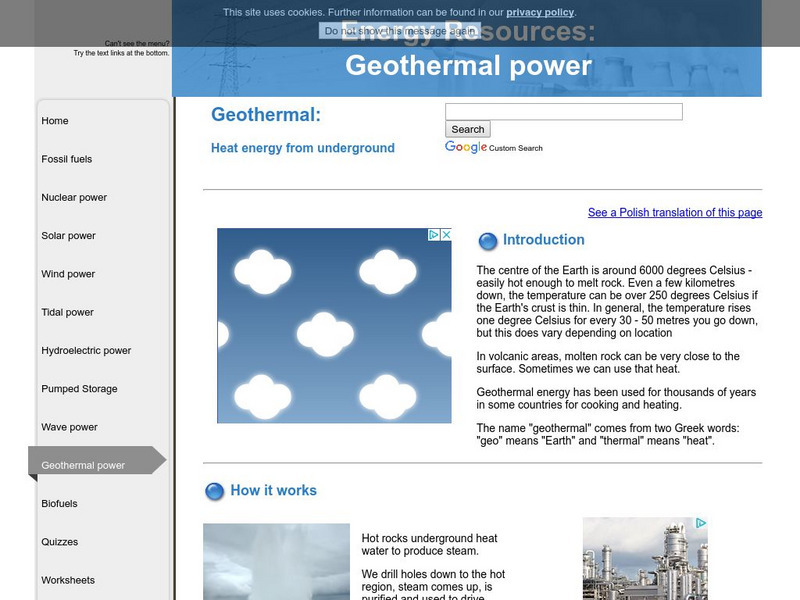
Task: Select the Hydroelectric power menu item
Action: coord(86,351)
